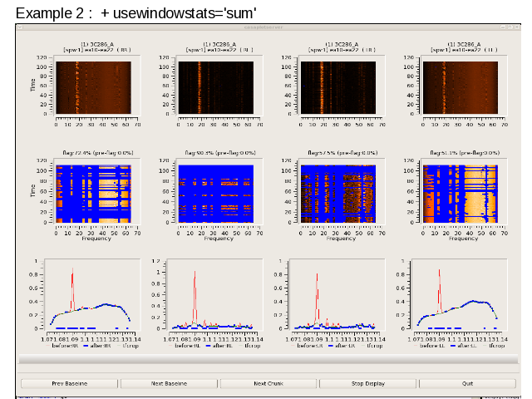Click the red peak in fourth bandpass plot

439,274
